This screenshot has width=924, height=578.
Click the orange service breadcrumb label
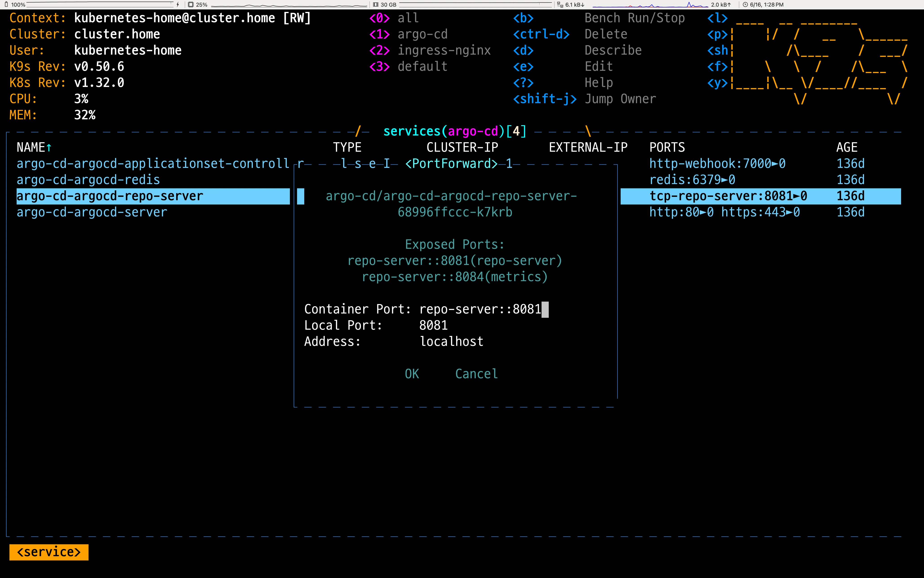pyautogui.click(x=49, y=552)
